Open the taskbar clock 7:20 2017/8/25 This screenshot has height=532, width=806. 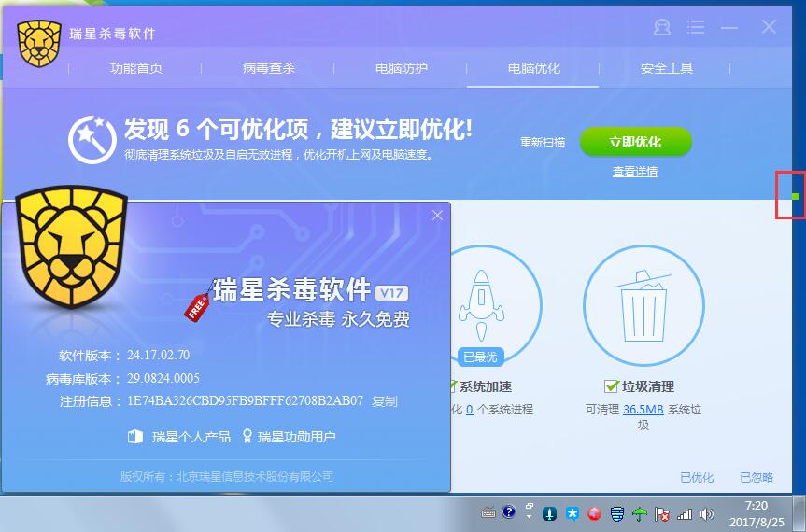pyautogui.click(x=757, y=514)
